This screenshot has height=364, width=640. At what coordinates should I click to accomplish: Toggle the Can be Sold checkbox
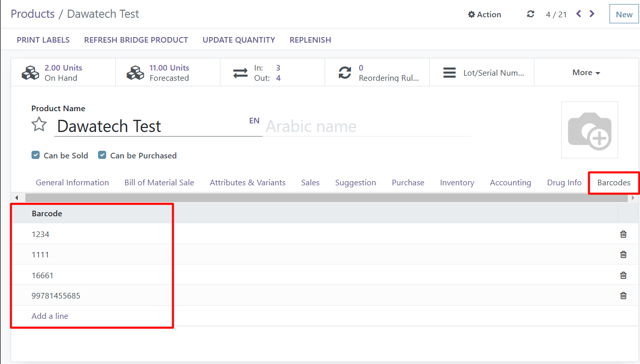pos(36,155)
